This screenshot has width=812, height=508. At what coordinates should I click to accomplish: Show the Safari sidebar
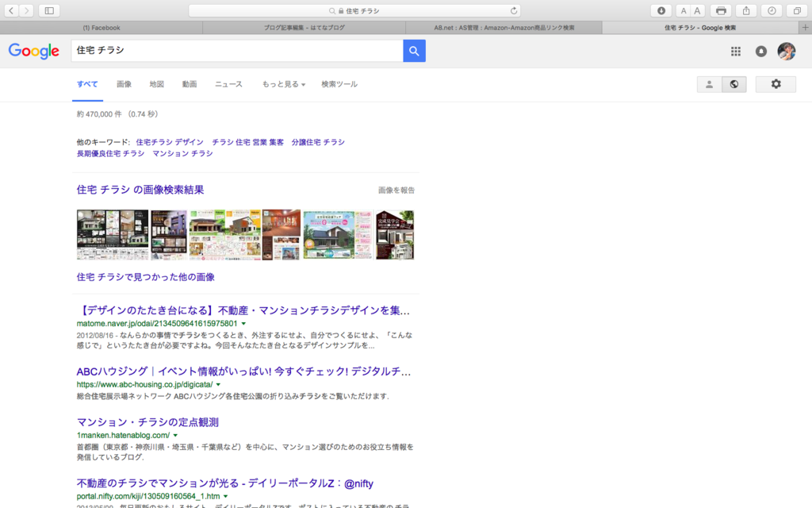pos(49,10)
